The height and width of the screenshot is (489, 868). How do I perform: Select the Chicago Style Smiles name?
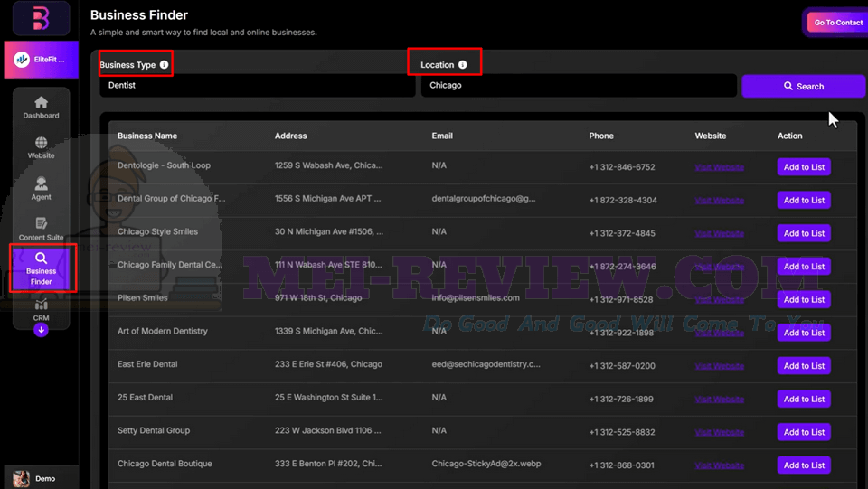(157, 231)
